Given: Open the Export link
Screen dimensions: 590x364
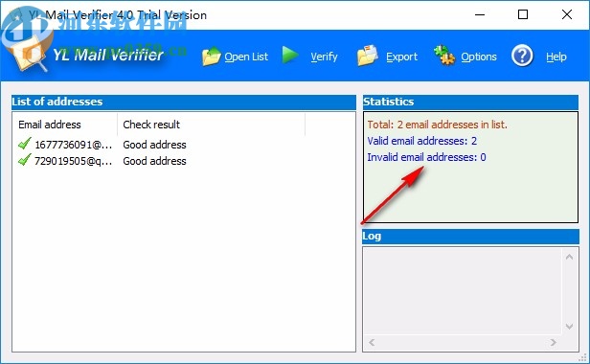Looking at the screenshot, I should click(401, 57).
